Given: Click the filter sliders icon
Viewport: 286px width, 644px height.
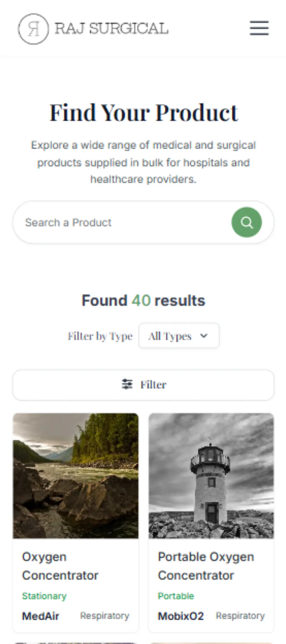Looking at the screenshot, I should click(x=127, y=384).
